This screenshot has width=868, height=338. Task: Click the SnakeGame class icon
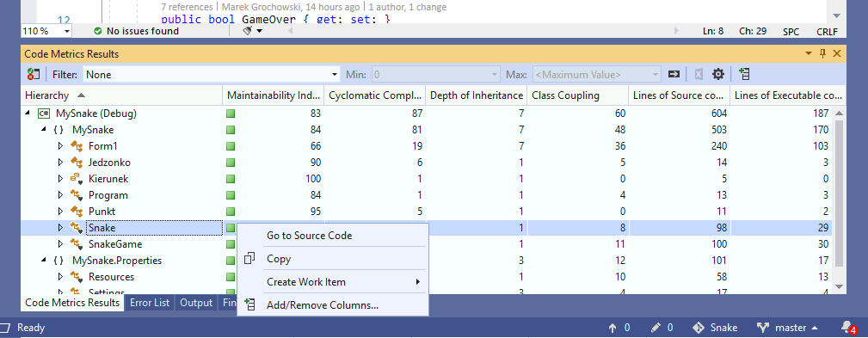[x=77, y=244]
